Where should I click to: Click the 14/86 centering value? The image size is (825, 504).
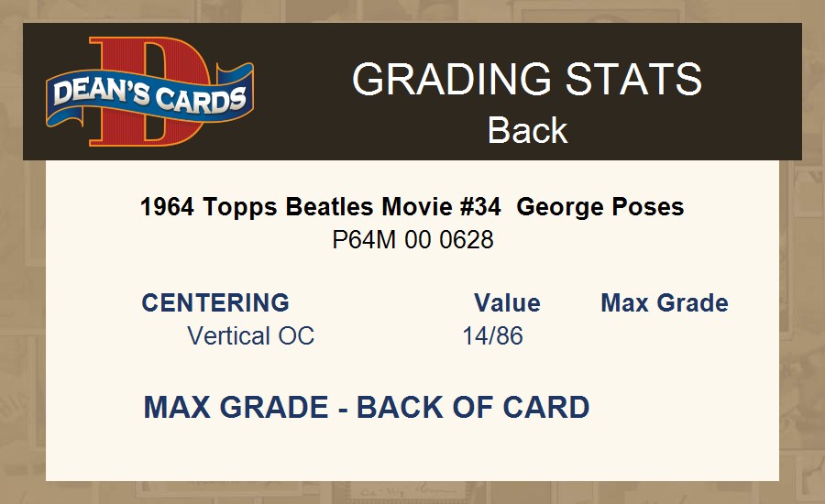492,336
